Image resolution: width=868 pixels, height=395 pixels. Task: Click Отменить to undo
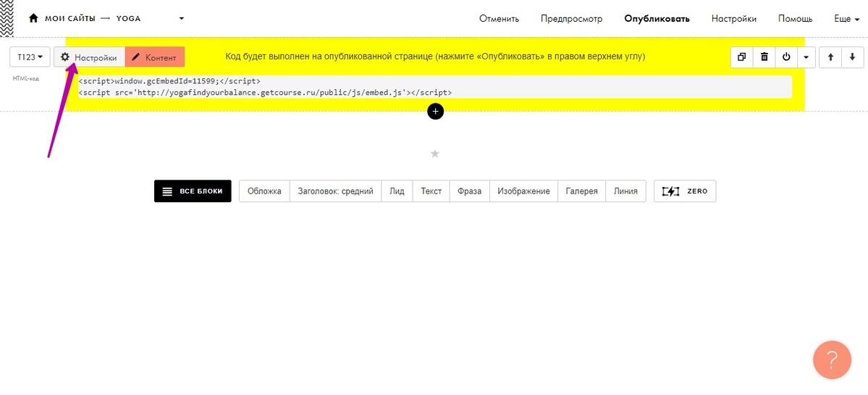point(499,19)
